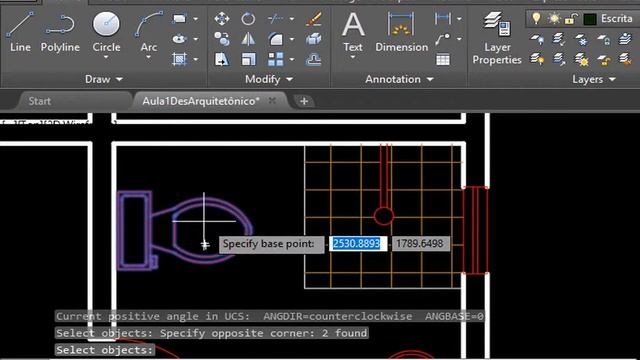Toggle Escrita layer on/off light bulb

(536, 18)
